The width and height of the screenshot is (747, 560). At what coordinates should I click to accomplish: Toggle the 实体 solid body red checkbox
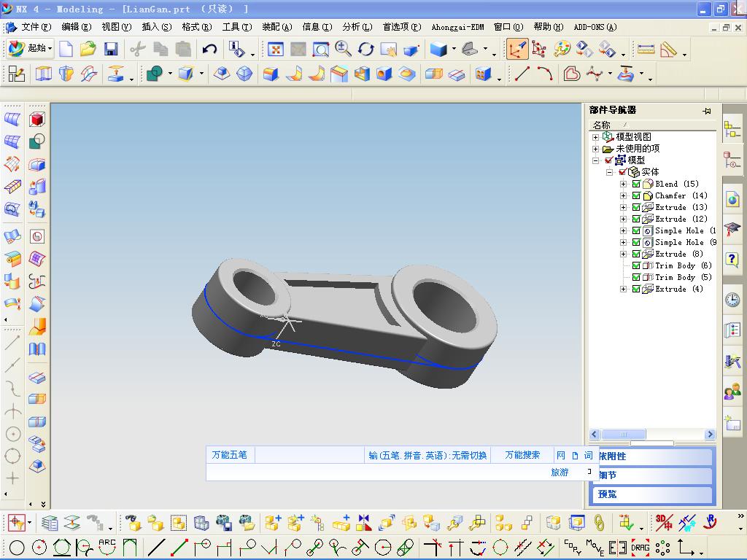pyautogui.click(x=623, y=172)
